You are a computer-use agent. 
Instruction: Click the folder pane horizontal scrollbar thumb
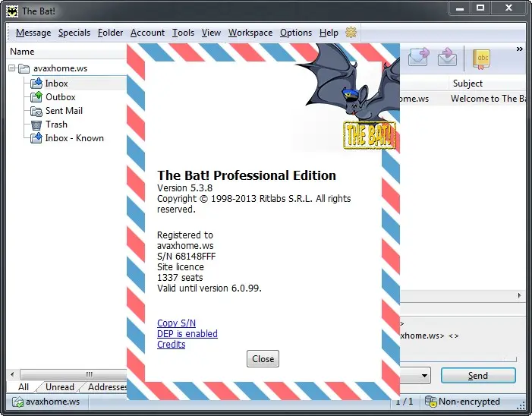tap(73, 374)
